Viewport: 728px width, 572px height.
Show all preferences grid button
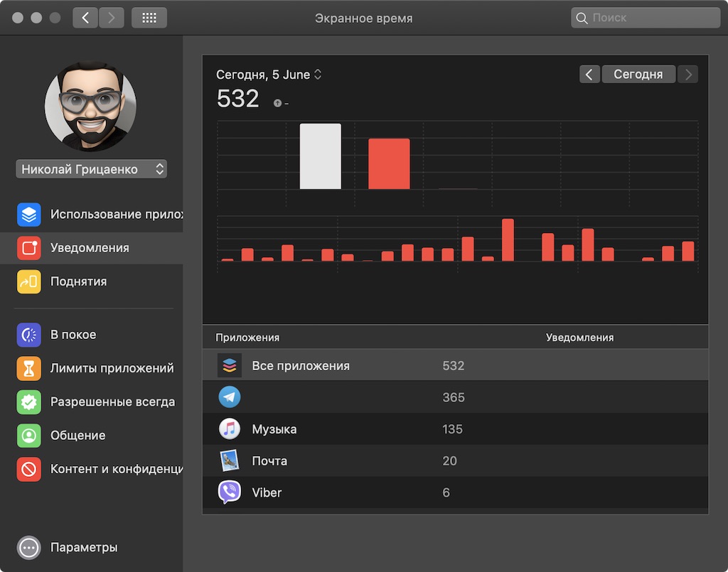[149, 18]
